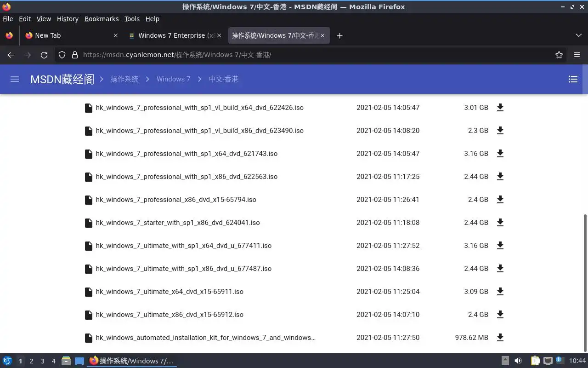
Task: Open hk_windows_7_starter_with_sp1_x86_dvd_624041.iso link
Action: 177,223
